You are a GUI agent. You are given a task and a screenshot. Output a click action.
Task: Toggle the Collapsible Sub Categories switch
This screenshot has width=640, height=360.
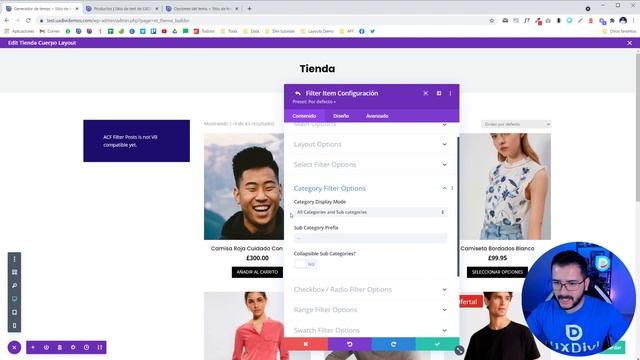click(306, 264)
